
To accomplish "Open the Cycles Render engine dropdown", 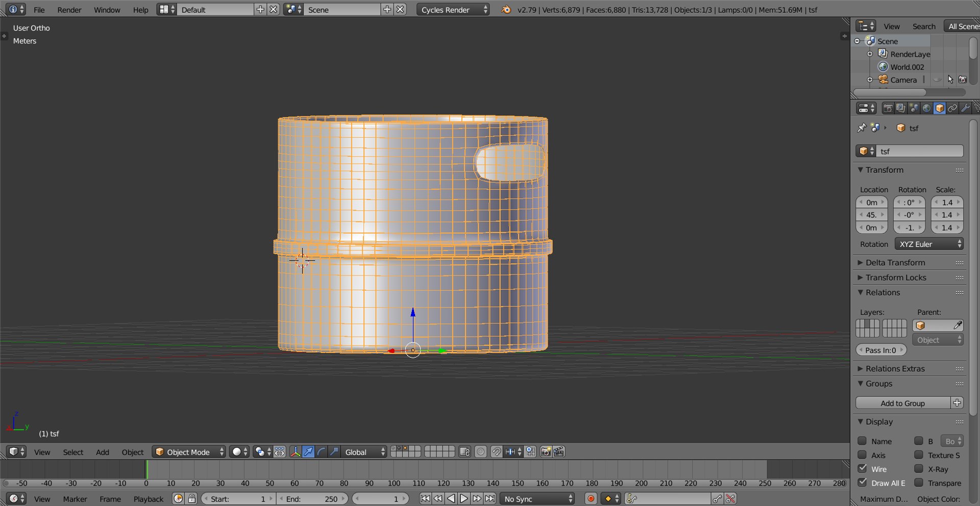I will tap(453, 10).
